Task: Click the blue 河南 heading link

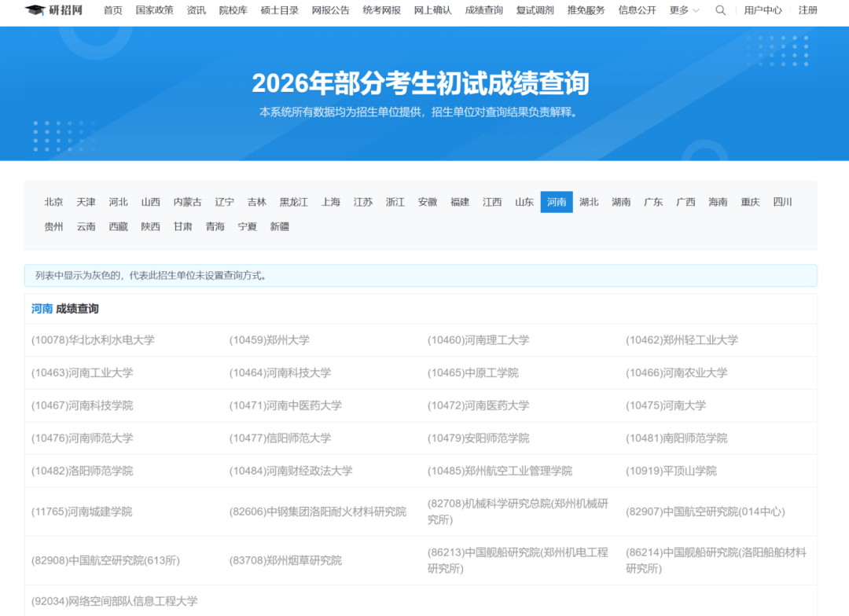Action: coord(42,309)
